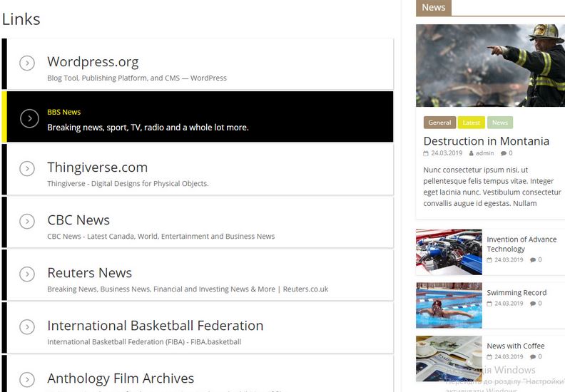Open the Reuters News link title

(89, 273)
